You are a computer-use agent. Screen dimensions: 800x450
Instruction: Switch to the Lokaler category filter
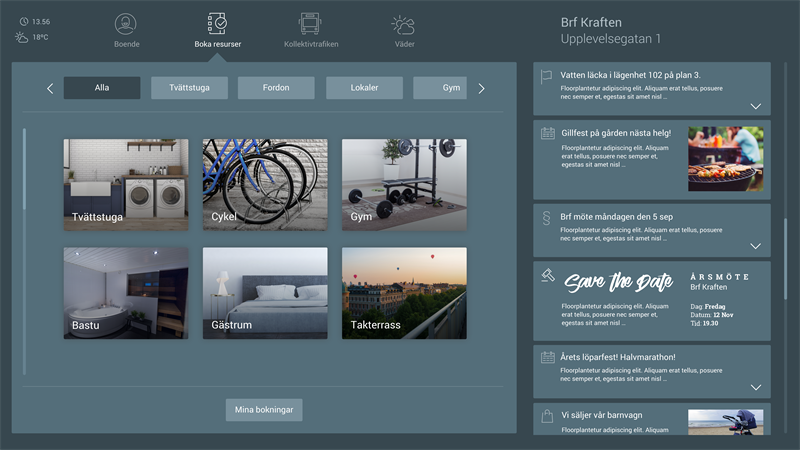(364, 88)
